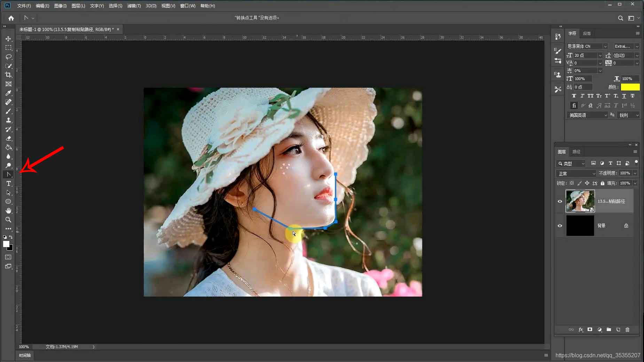Open the Clone Source stamp panel icon
The image size is (644, 362).
pos(558,74)
